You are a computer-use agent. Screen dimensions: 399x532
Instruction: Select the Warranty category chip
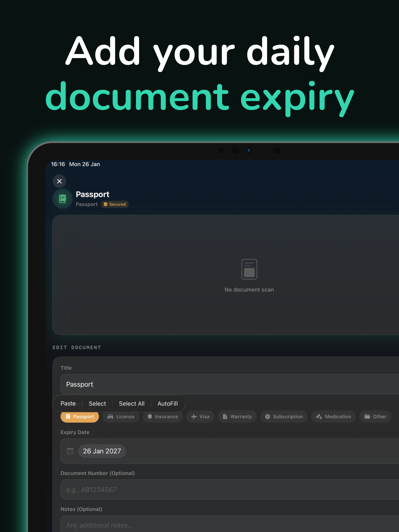(x=237, y=417)
